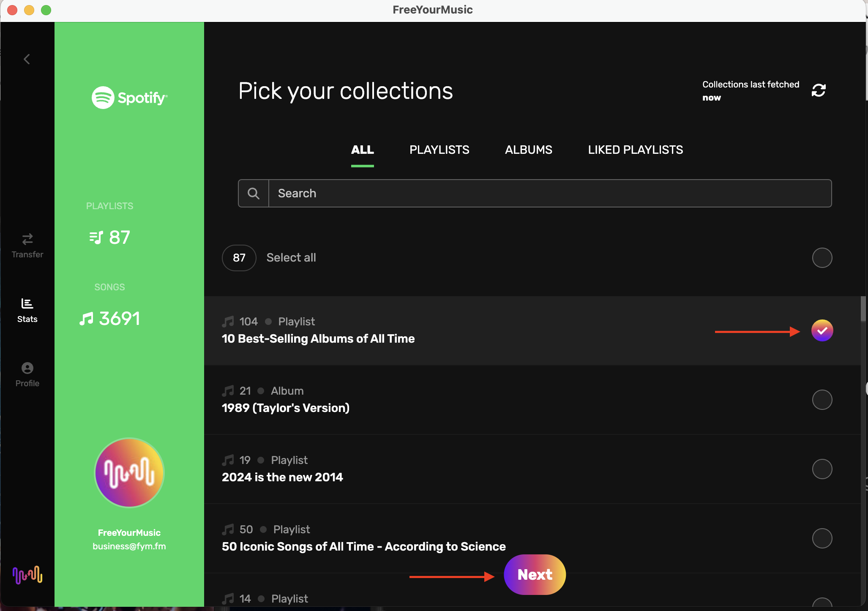
Task: Select the 1989 (Taylor's Version) album checkbox
Action: [x=822, y=400]
